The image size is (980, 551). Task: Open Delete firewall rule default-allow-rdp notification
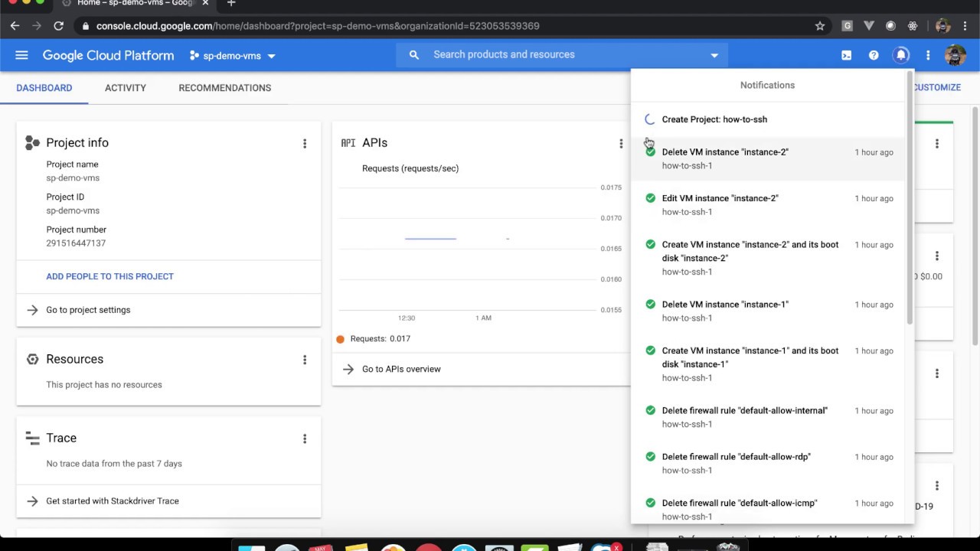pos(768,464)
